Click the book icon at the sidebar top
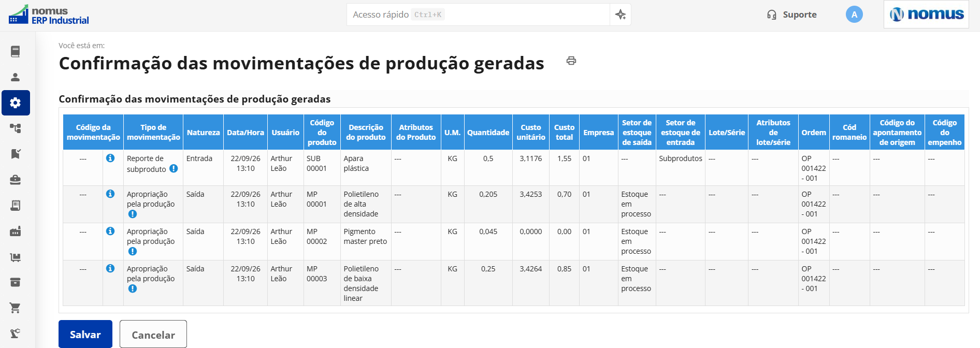Screen dimensions: 980x348 coord(16,51)
